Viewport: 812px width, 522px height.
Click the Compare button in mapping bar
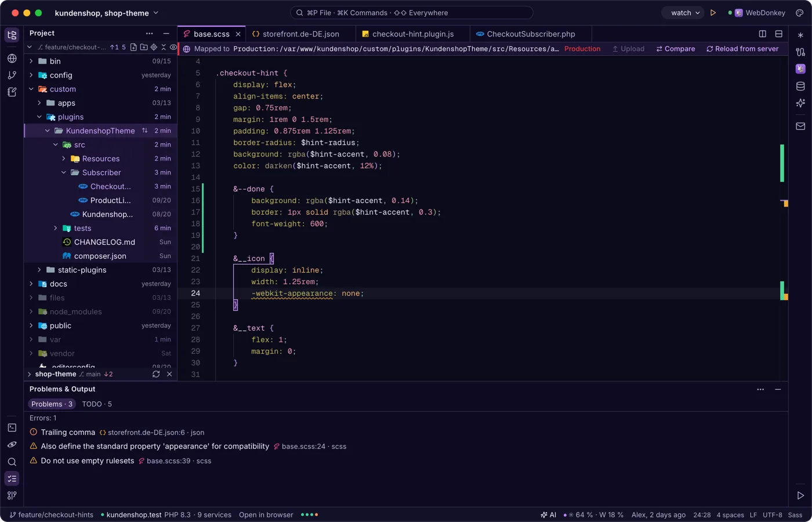click(x=676, y=49)
